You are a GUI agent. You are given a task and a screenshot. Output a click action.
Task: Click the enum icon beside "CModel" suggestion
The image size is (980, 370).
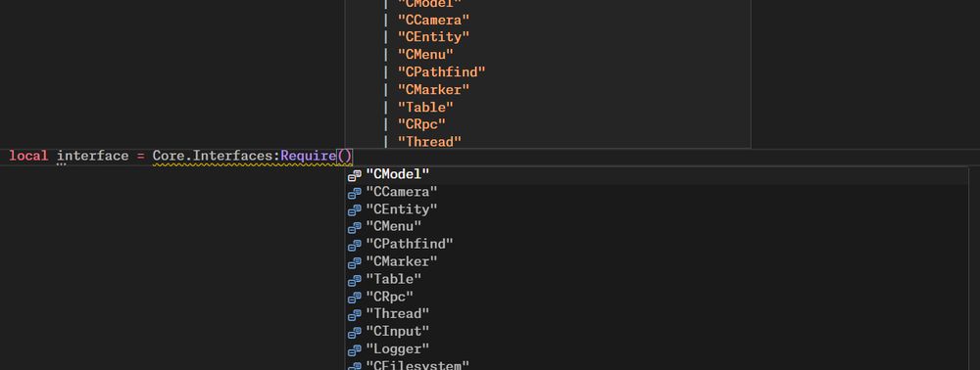point(355,175)
